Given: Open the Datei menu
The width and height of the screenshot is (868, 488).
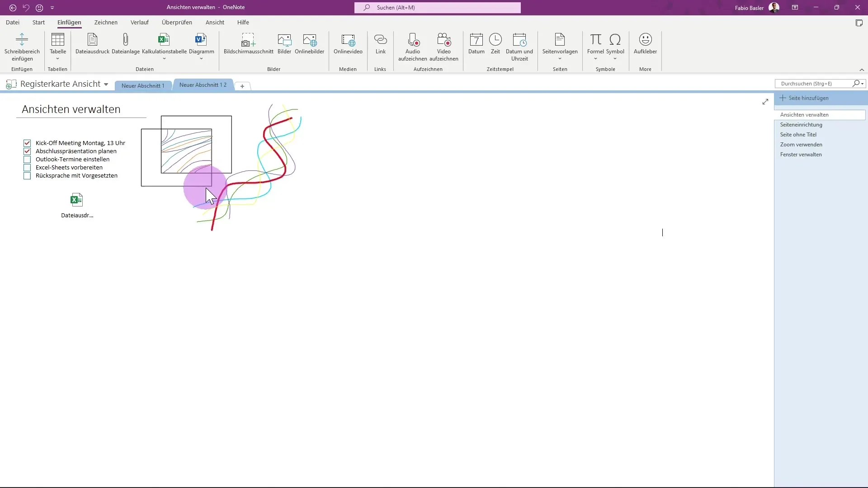Looking at the screenshot, I should click(x=13, y=22).
